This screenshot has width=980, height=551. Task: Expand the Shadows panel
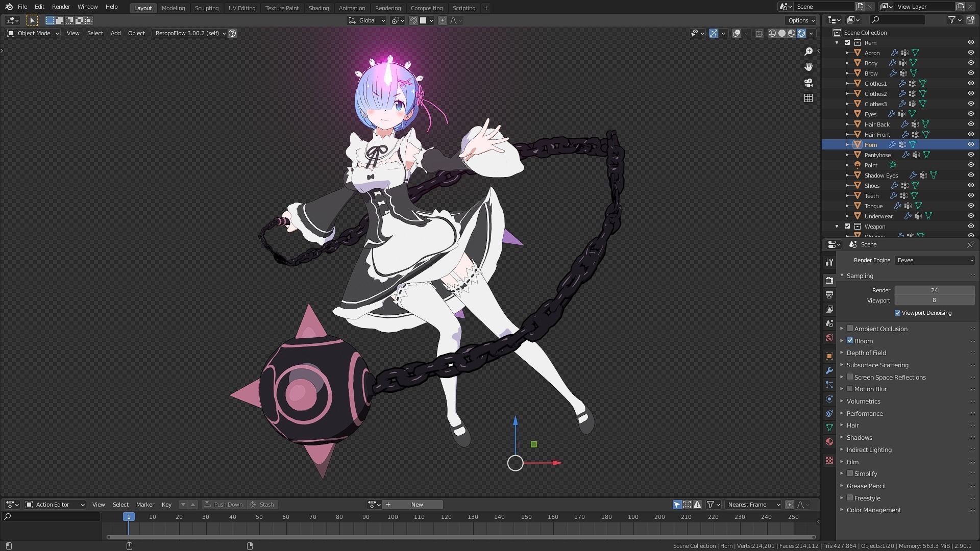click(859, 438)
